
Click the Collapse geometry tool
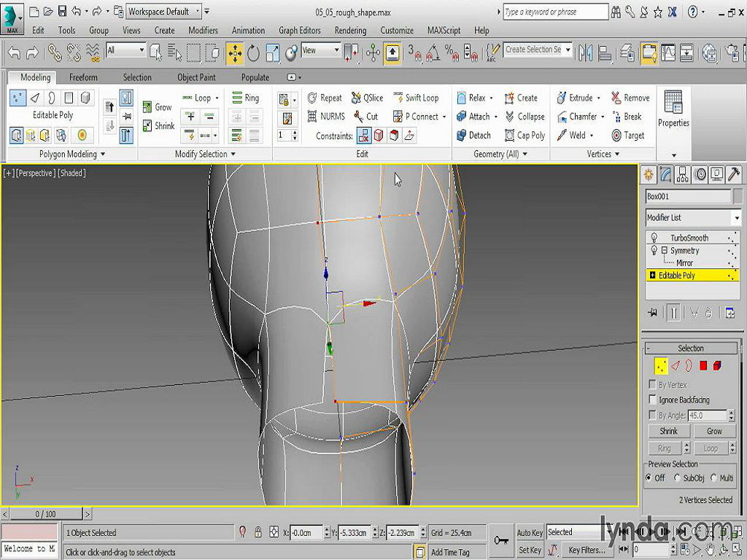coord(524,117)
